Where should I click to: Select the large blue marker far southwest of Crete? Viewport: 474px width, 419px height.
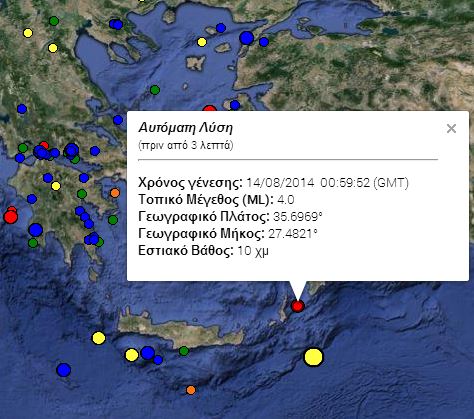(64, 370)
